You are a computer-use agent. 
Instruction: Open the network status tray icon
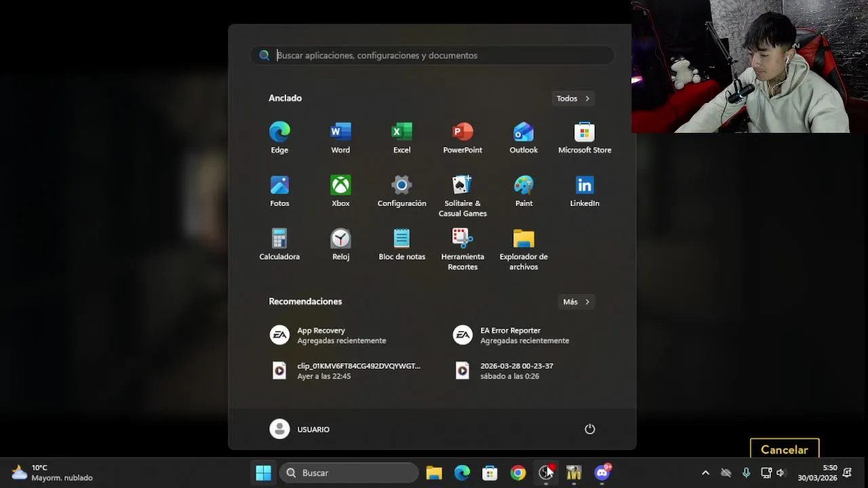pos(766,473)
